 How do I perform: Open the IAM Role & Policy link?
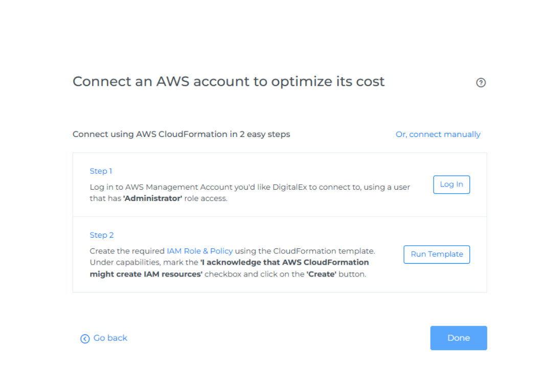pyautogui.click(x=199, y=251)
